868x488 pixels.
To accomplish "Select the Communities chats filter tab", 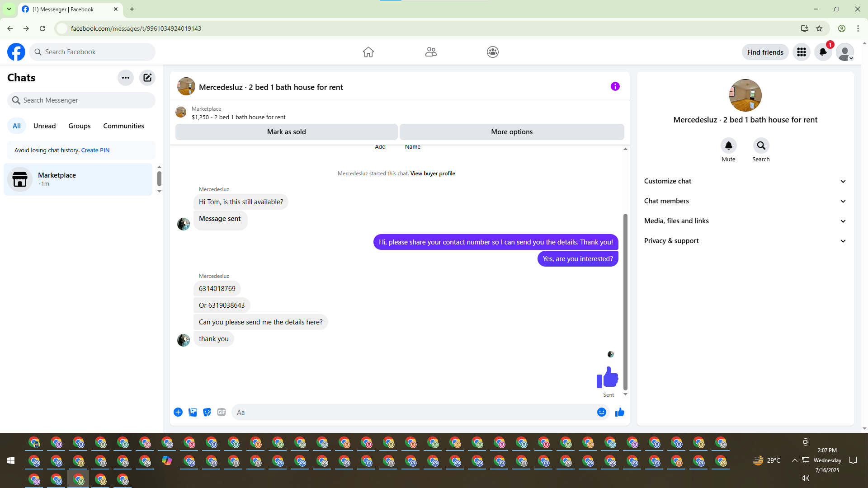I will coord(123,126).
